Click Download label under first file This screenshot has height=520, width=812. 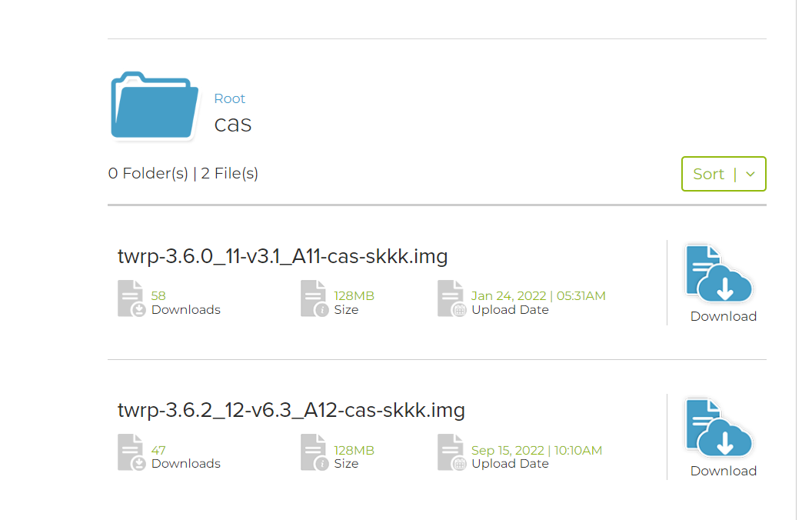(x=724, y=316)
